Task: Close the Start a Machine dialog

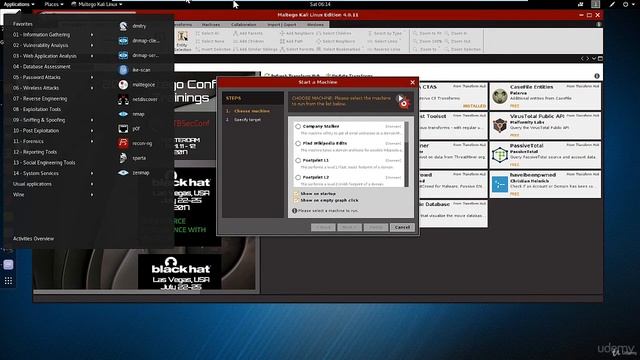Action: click(x=412, y=82)
